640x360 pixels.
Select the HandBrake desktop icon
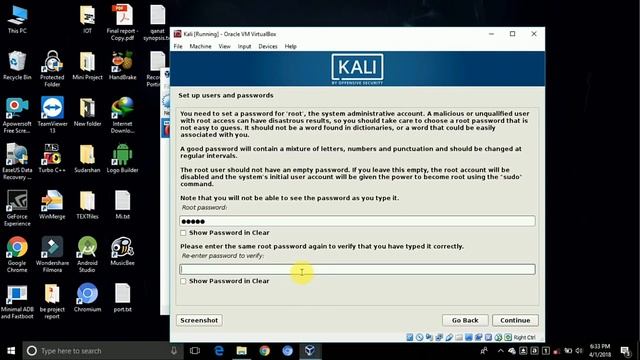tap(122, 65)
